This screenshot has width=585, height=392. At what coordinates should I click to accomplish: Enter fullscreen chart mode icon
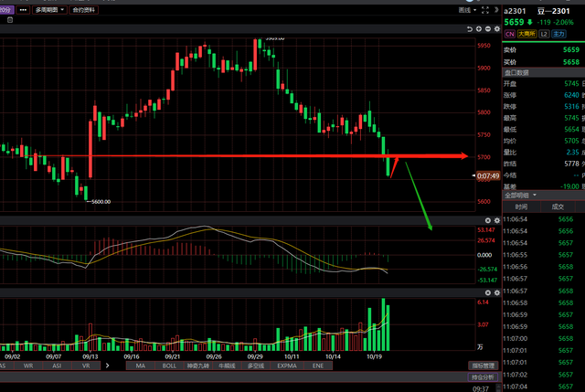point(485,10)
